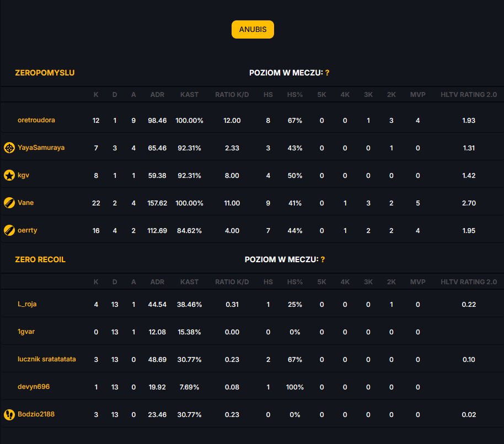
Task: Click ADR column header in ZERO RECOIL table
Action: point(157,282)
